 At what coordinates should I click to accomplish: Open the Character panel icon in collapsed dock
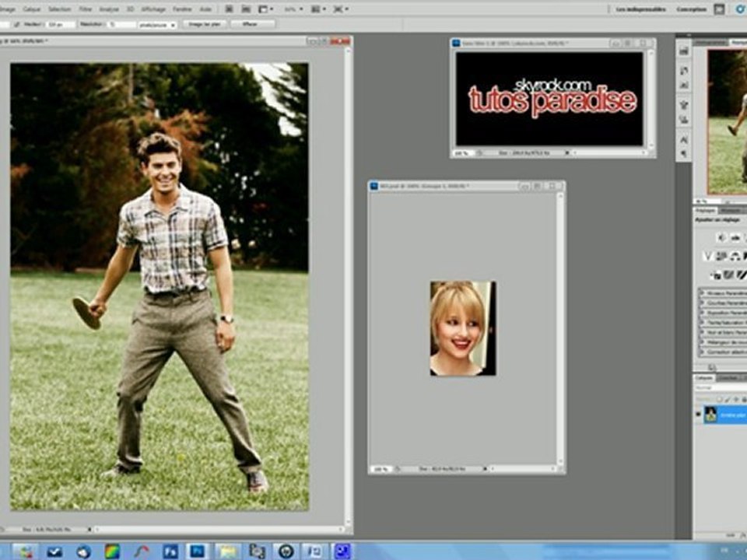click(x=684, y=139)
